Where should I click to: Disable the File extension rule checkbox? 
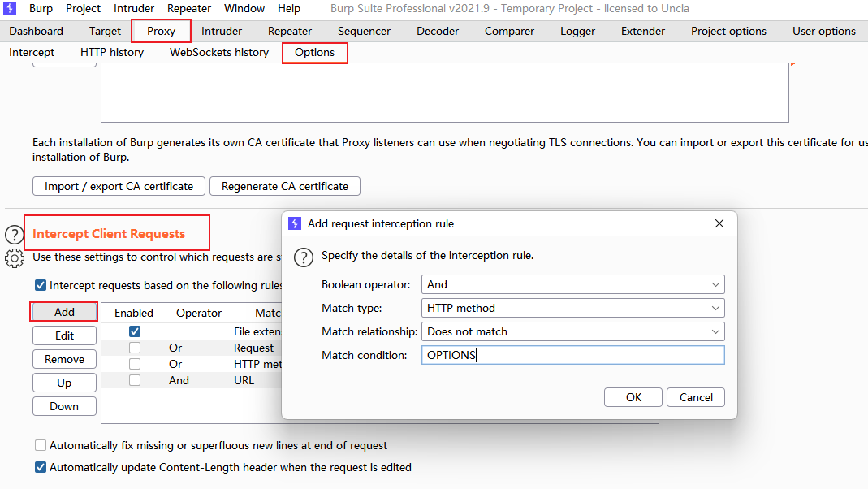(135, 331)
